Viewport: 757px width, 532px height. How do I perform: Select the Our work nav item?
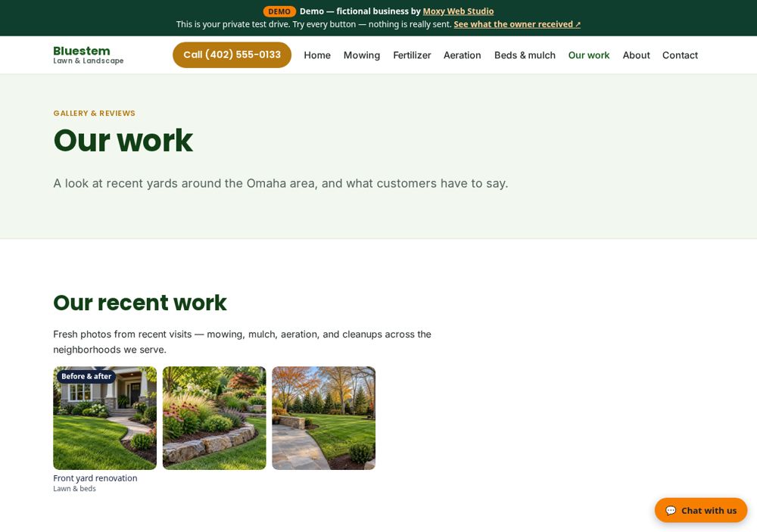pos(588,55)
